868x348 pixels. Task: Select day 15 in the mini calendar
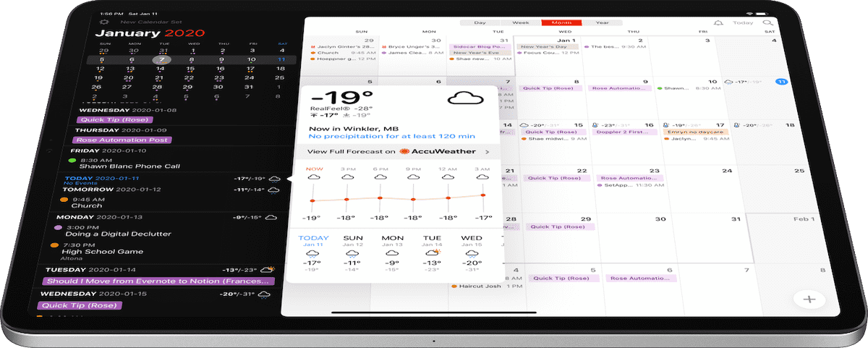coord(191,69)
